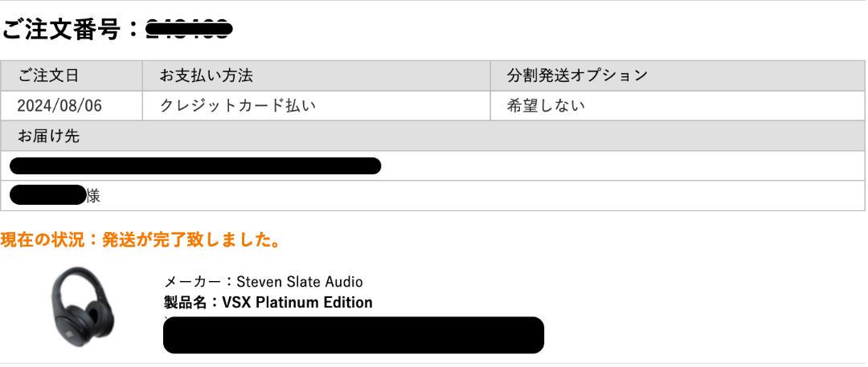Image resolution: width=868 pixels, height=367 pixels.
Task: Click the Steven Slate Audio maker text
Action: click(x=300, y=282)
